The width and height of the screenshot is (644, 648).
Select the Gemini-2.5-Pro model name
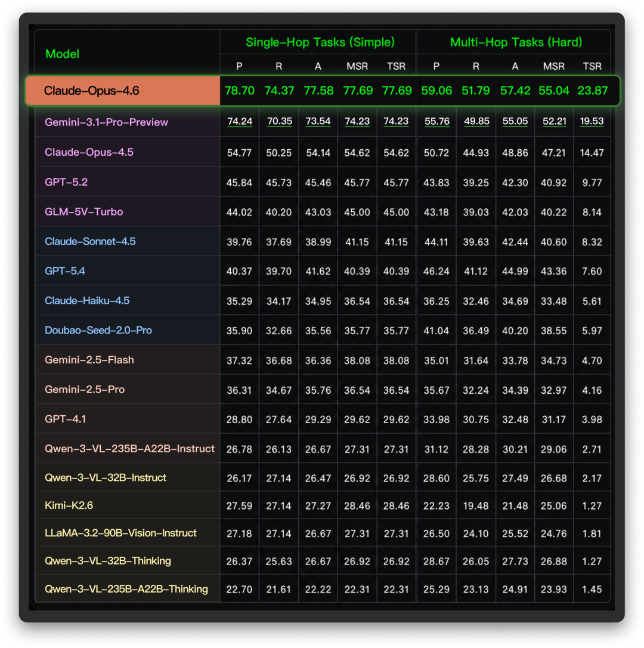coord(85,389)
